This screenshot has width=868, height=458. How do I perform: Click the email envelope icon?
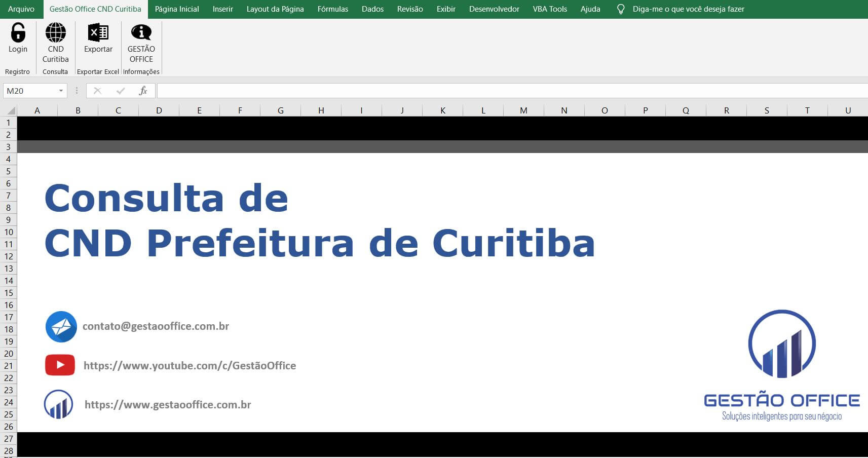pos(61,327)
